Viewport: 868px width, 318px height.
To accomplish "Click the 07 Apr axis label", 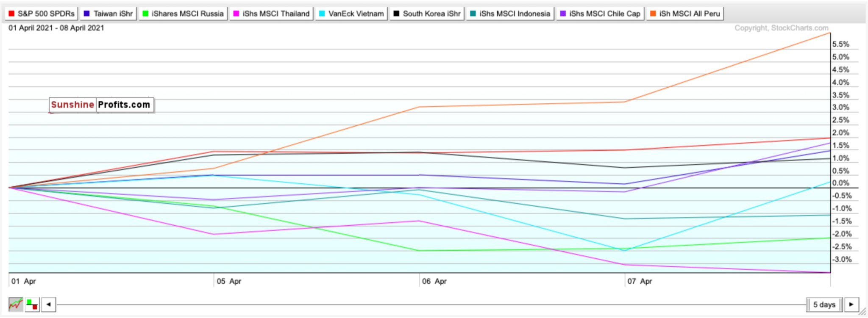I will click(x=640, y=281).
